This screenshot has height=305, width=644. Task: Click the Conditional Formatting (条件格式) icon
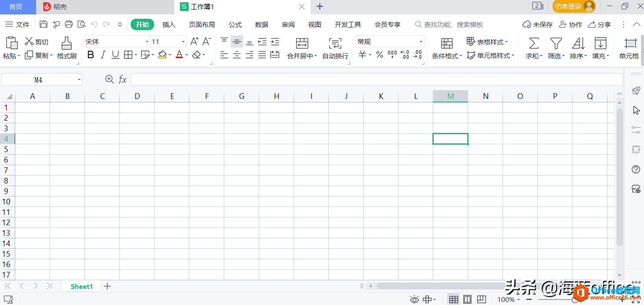tap(447, 44)
